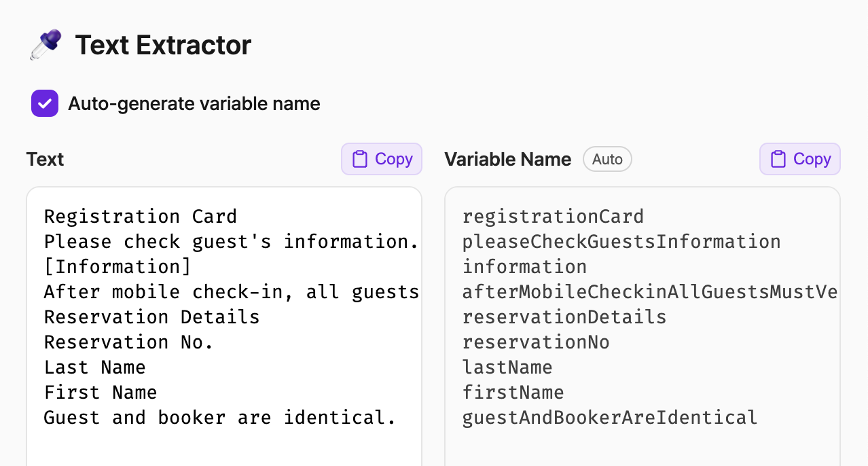
Task: Click the "Reservation No." line in Text box
Action: pyautogui.click(x=129, y=342)
